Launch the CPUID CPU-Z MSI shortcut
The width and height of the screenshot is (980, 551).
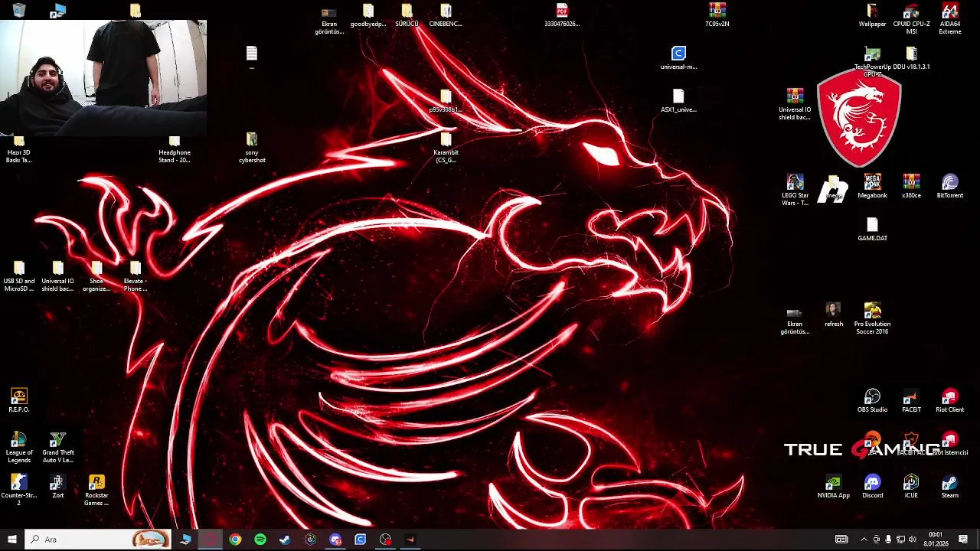[x=911, y=19]
